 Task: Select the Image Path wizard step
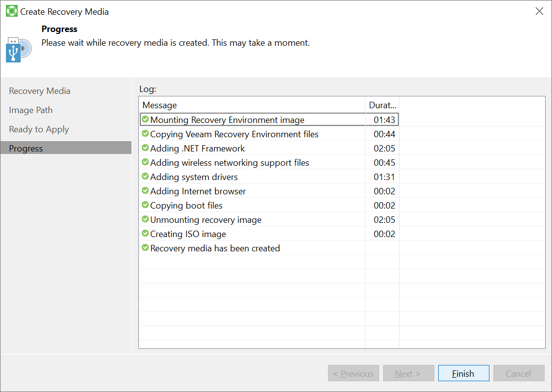click(31, 110)
